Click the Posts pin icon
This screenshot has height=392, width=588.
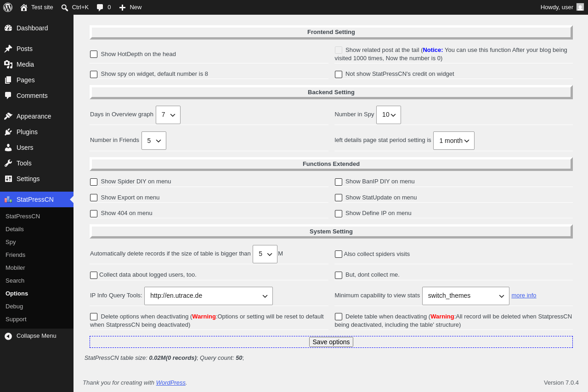pyautogui.click(x=8, y=49)
